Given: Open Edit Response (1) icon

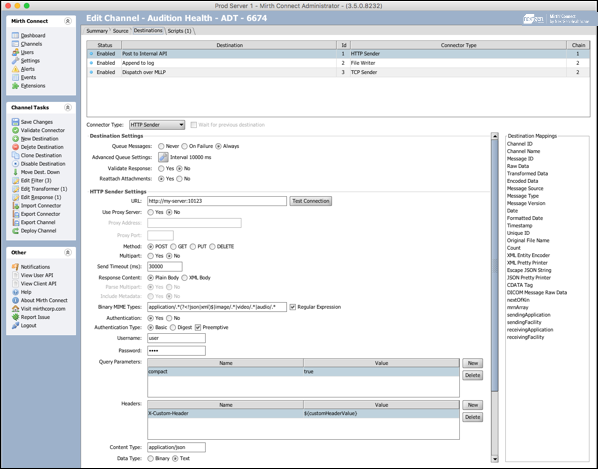Looking at the screenshot, I should coord(15,198).
